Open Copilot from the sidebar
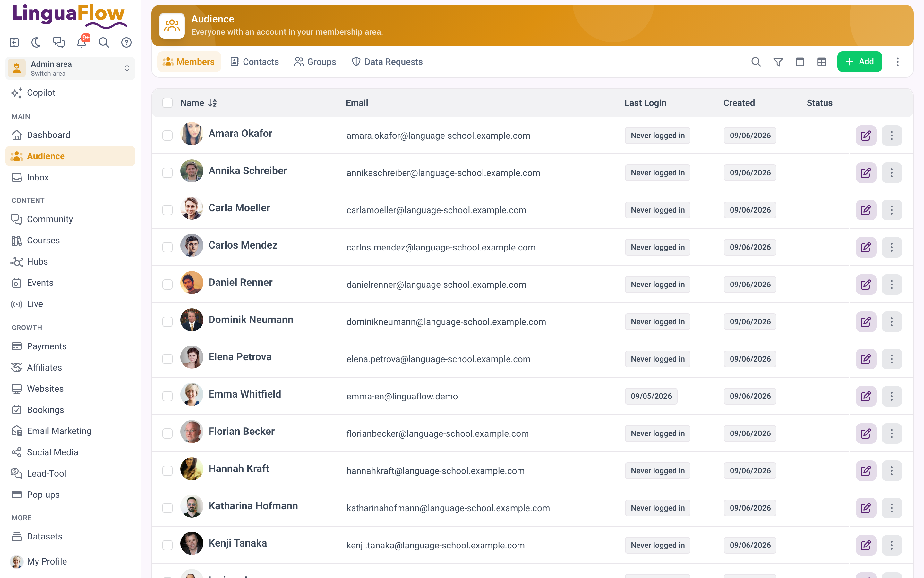Screen dimensions: 924x578 70,92
